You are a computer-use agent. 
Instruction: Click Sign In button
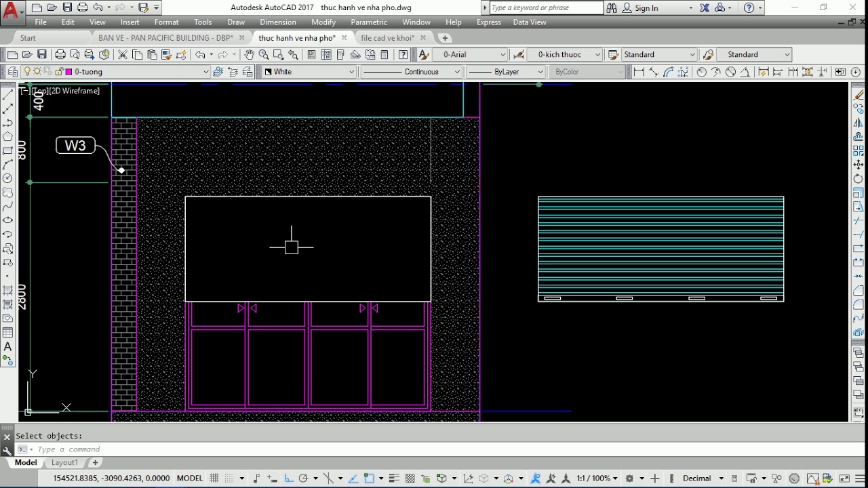(646, 8)
